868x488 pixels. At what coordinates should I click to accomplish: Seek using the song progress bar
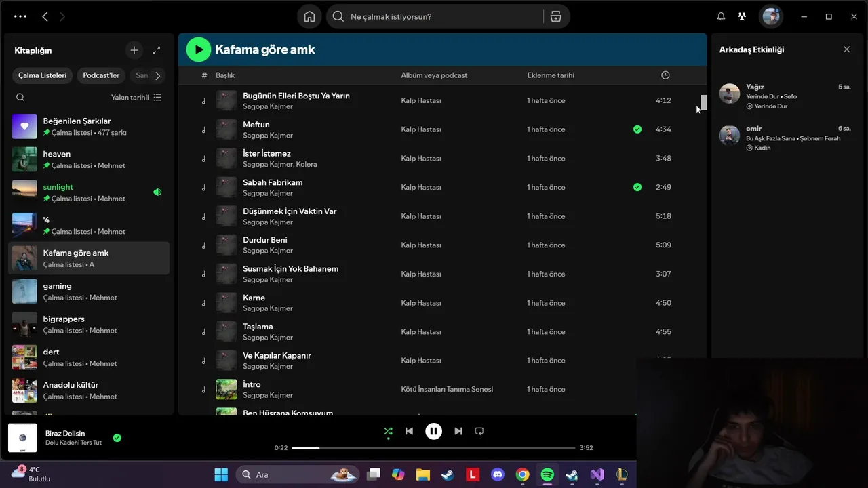[434, 448]
